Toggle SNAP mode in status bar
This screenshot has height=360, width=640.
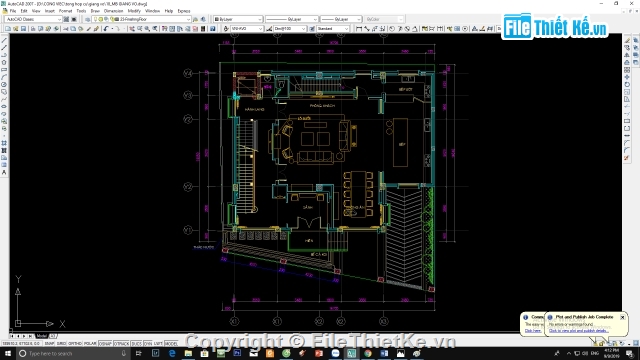49,344
